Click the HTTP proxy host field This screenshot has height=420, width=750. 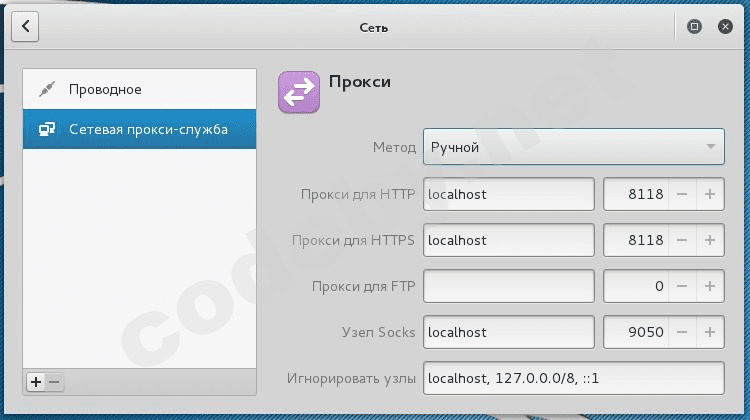point(509,194)
